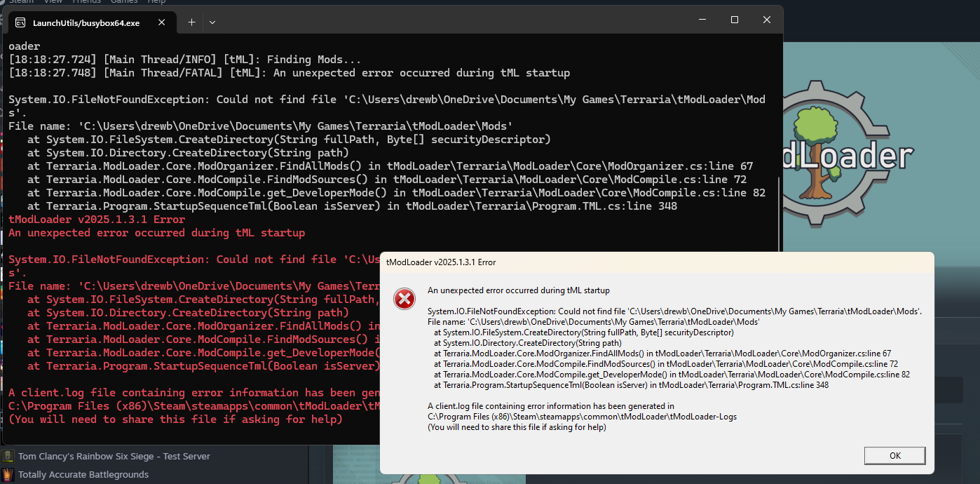Click the Totally Accurate Battlegrounds game icon
The image size is (980, 484).
click(x=8, y=475)
